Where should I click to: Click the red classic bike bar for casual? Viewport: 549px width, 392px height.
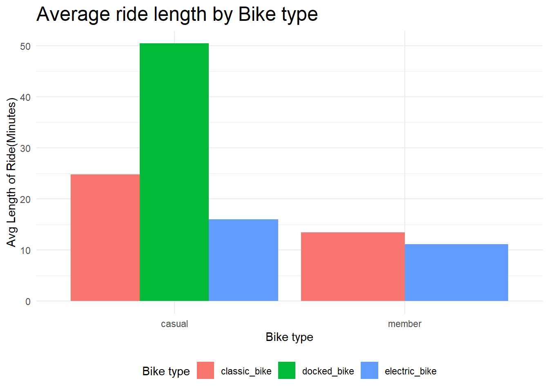click(x=105, y=238)
